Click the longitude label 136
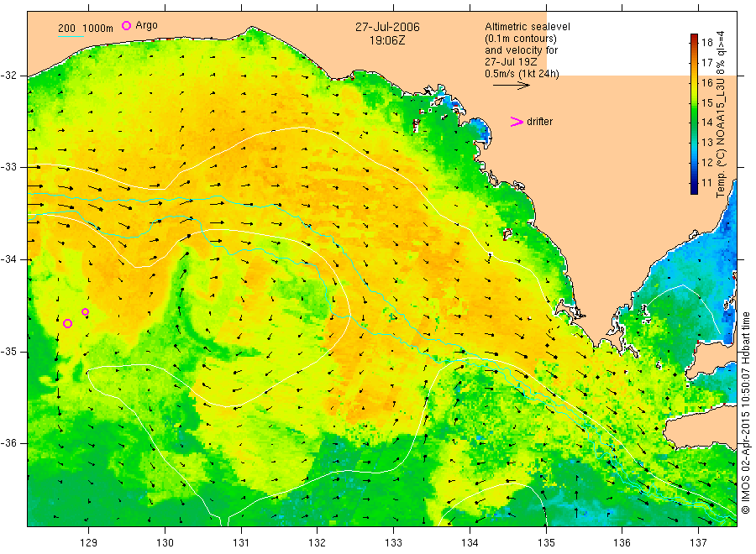The height and width of the screenshot is (554, 756). tap(622, 543)
